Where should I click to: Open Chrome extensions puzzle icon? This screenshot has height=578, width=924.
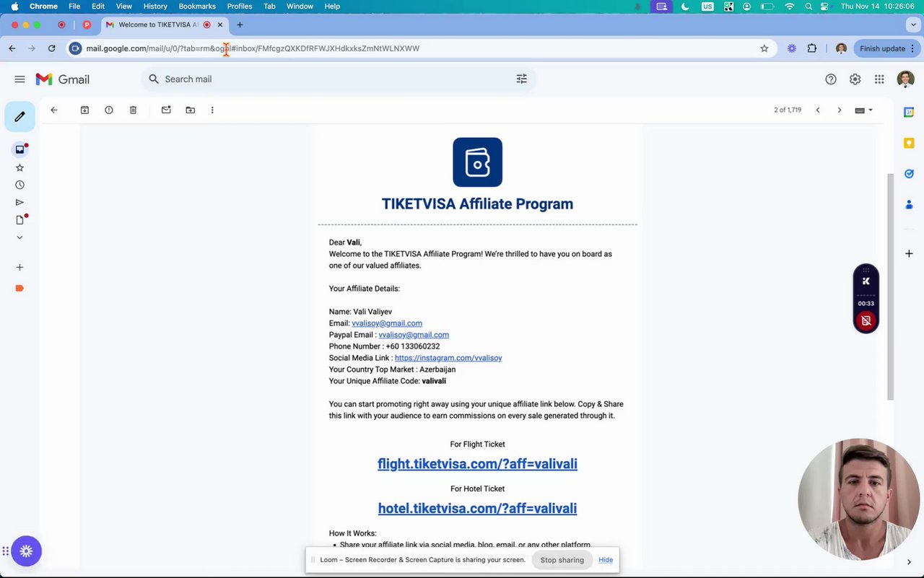pos(812,48)
